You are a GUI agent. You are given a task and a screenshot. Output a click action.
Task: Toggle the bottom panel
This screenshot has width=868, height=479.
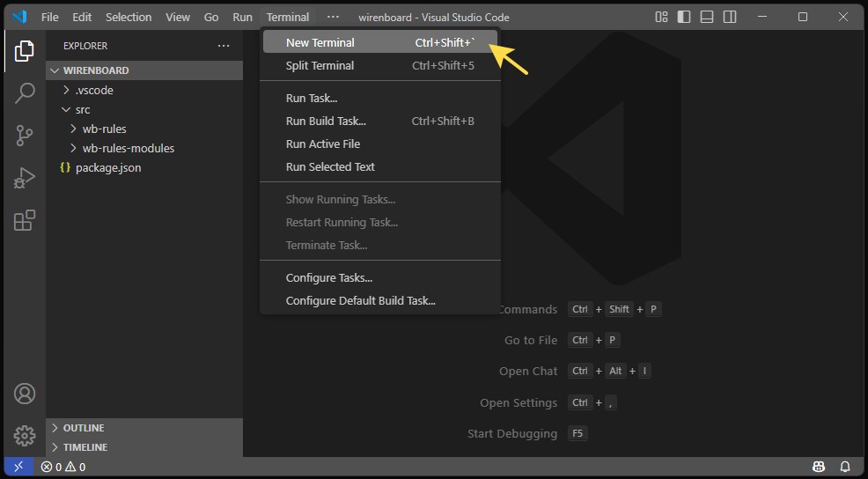pyautogui.click(x=707, y=17)
